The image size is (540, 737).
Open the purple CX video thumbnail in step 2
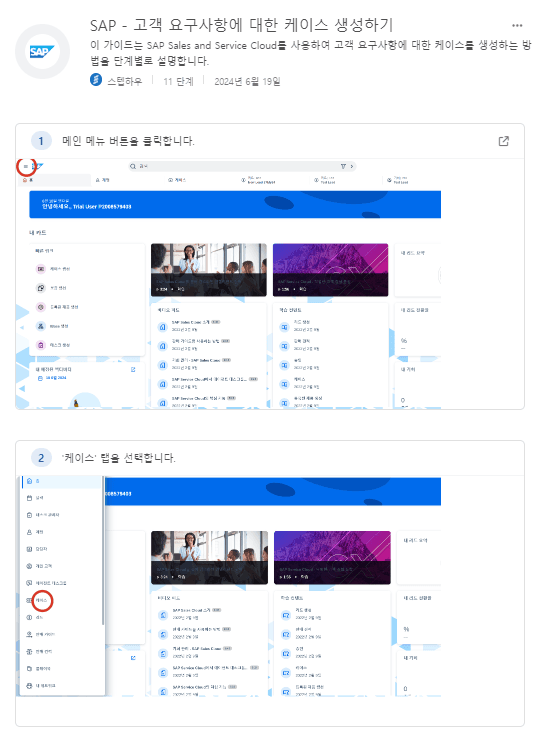coord(332,558)
